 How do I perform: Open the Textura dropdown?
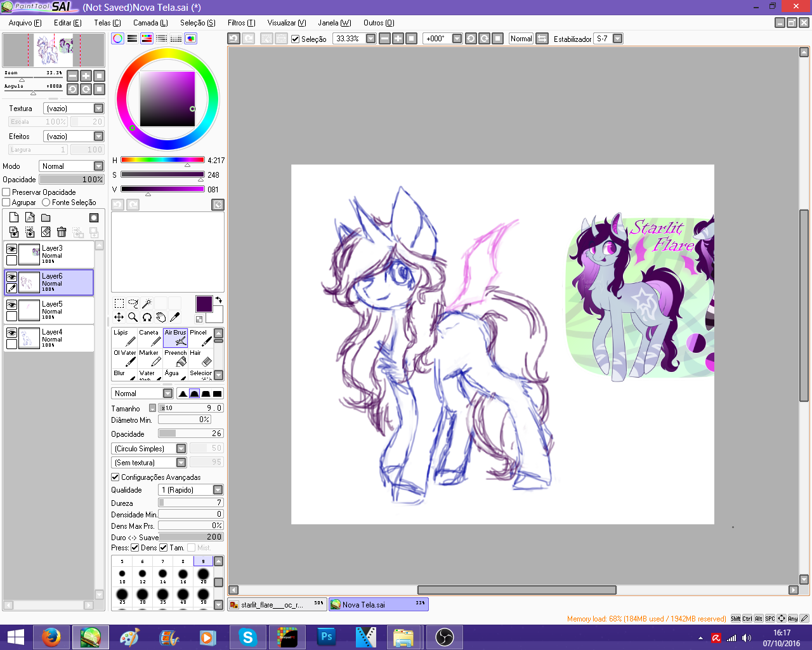coord(74,109)
